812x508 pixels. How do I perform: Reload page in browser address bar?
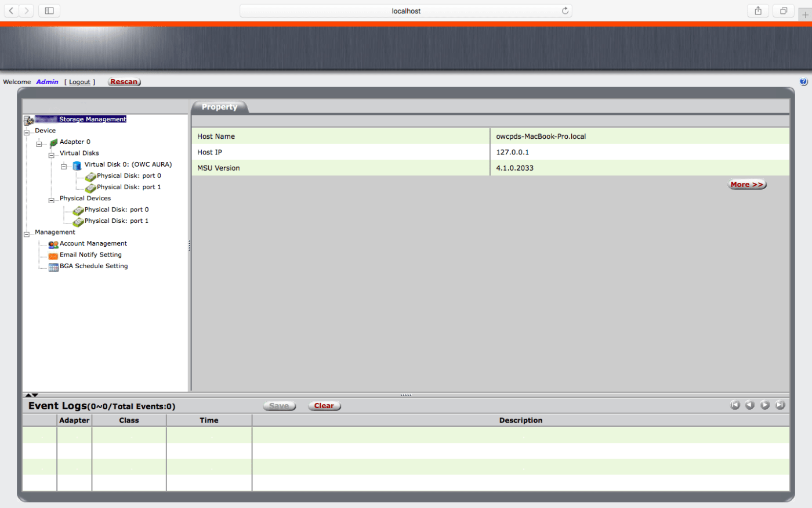point(565,11)
